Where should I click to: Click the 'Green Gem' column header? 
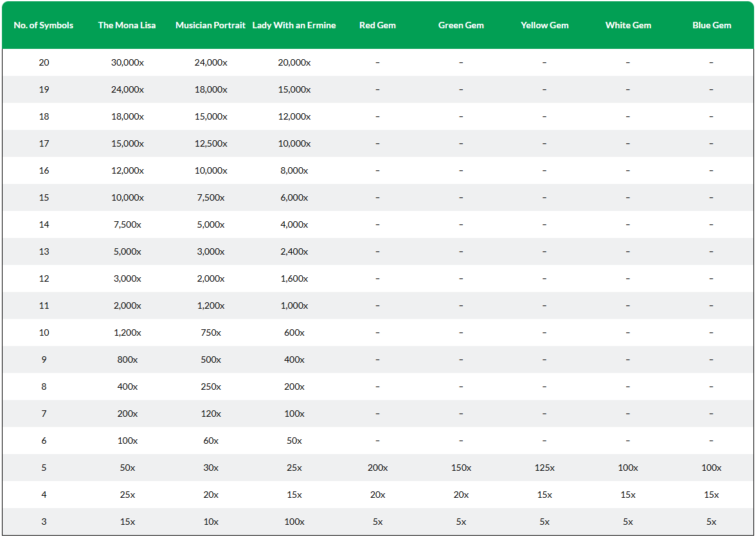coord(461,26)
